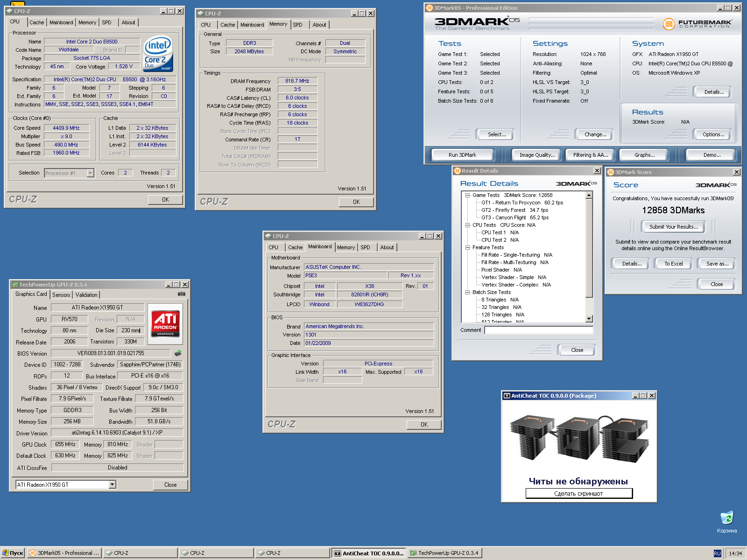
Task: Open the system Details button in 3DMark05
Action: tap(714, 92)
